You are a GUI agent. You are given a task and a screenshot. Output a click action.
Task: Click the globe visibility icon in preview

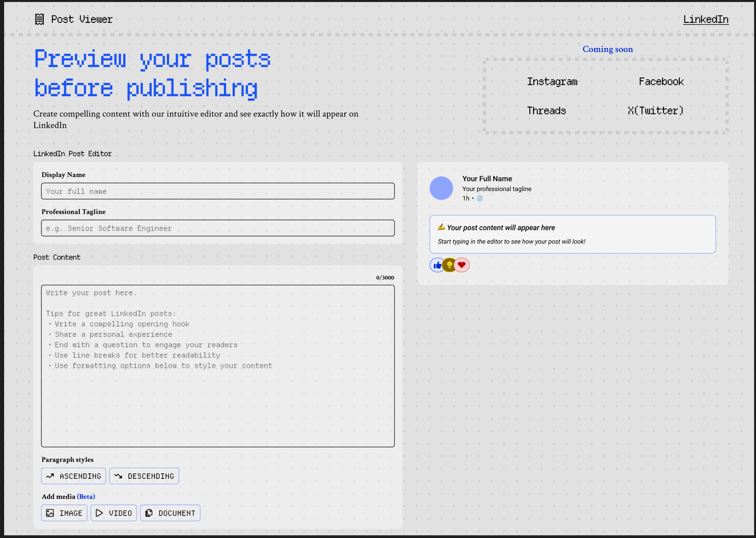480,198
